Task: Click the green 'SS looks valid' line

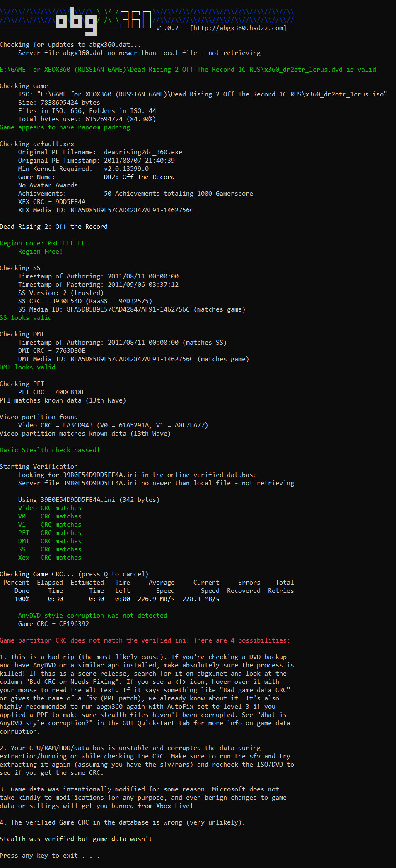Action: [x=26, y=318]
